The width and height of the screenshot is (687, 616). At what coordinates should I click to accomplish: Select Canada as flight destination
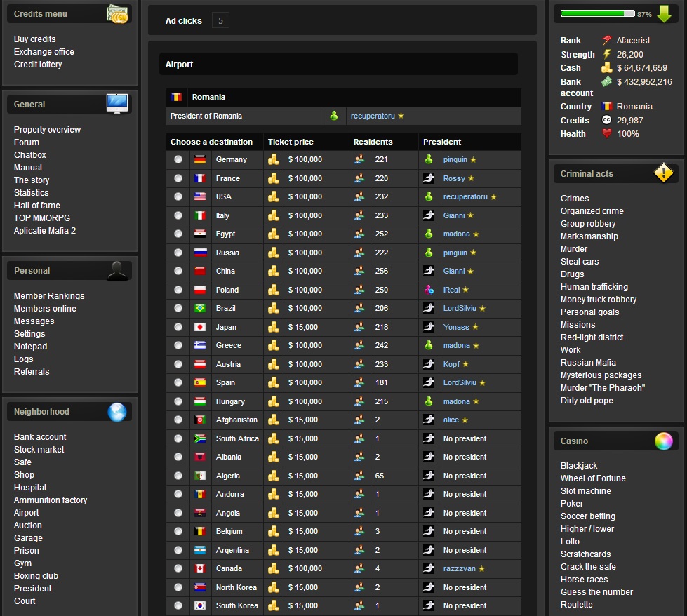click(x=178, y=568)
